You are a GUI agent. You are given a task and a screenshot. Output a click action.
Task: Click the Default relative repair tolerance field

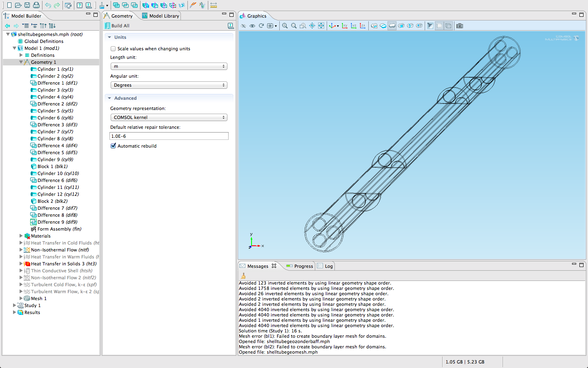click(x=169, y=136)
